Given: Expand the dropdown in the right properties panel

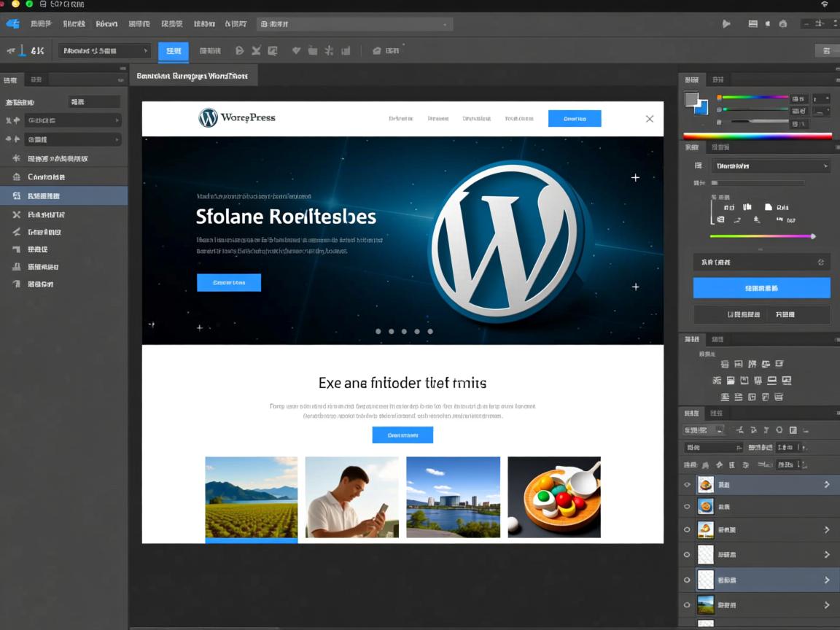Looking at the screenshot, I should tap(770, 166).
